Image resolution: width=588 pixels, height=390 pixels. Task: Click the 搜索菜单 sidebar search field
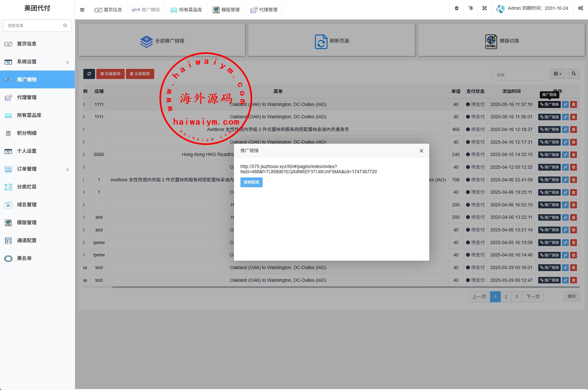34,25
